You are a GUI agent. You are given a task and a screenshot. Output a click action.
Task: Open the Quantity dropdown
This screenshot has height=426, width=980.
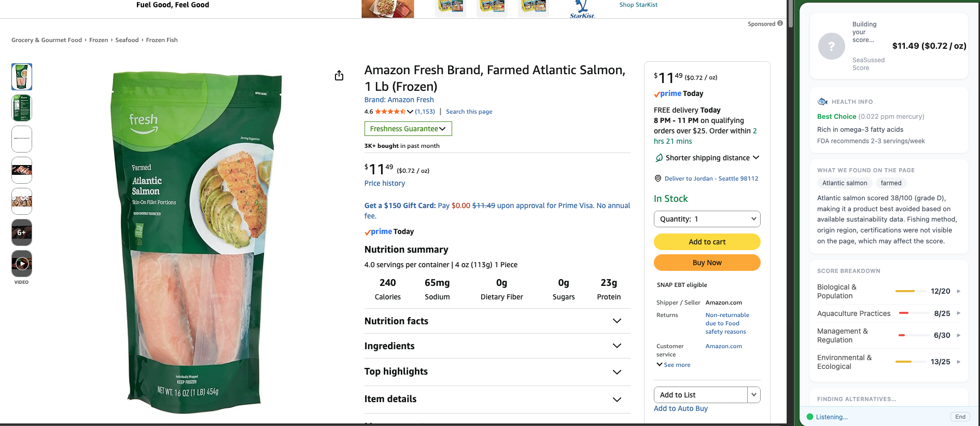707,219
